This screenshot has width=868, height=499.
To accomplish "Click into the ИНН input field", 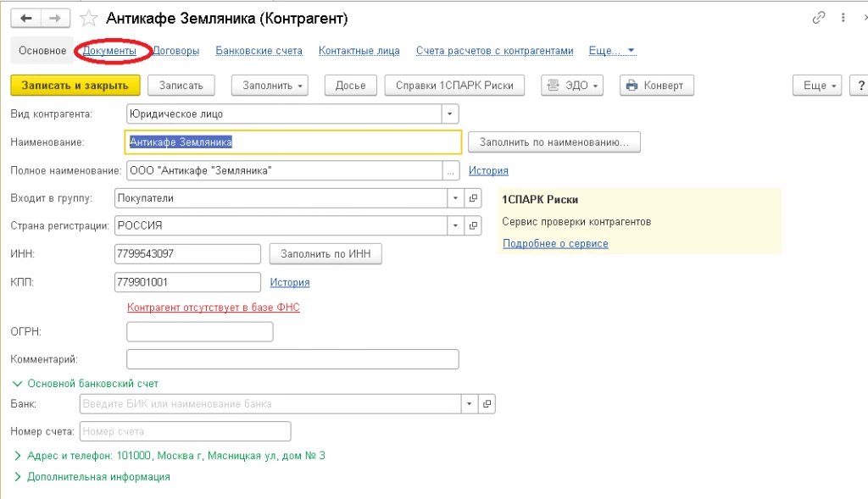I will click(187, 254).
